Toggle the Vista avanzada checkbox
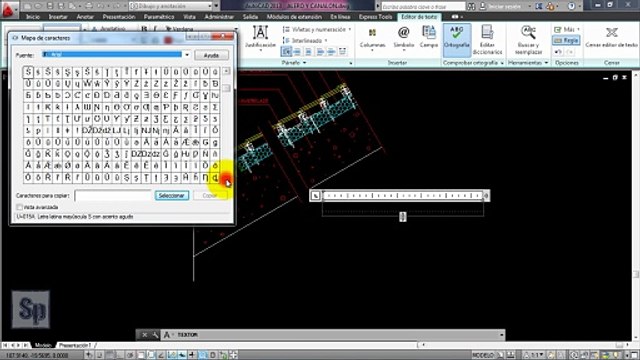 click(20, 207)
